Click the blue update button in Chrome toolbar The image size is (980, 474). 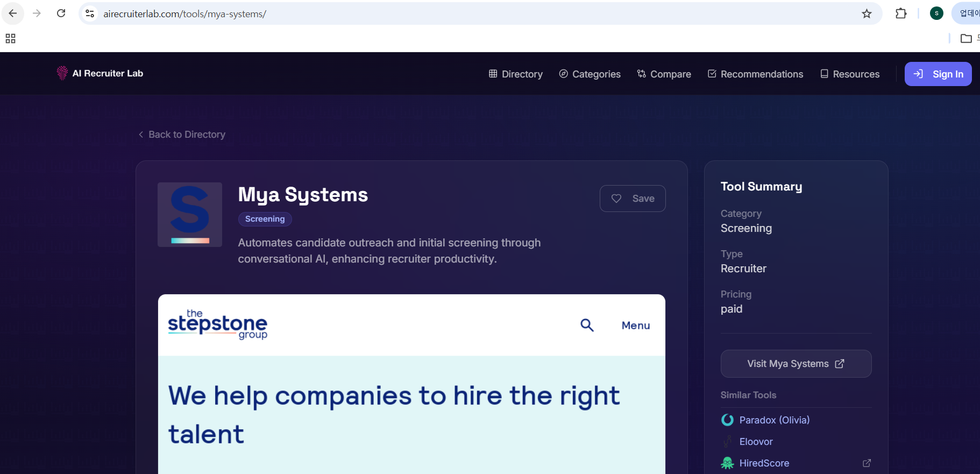[967, 13]
